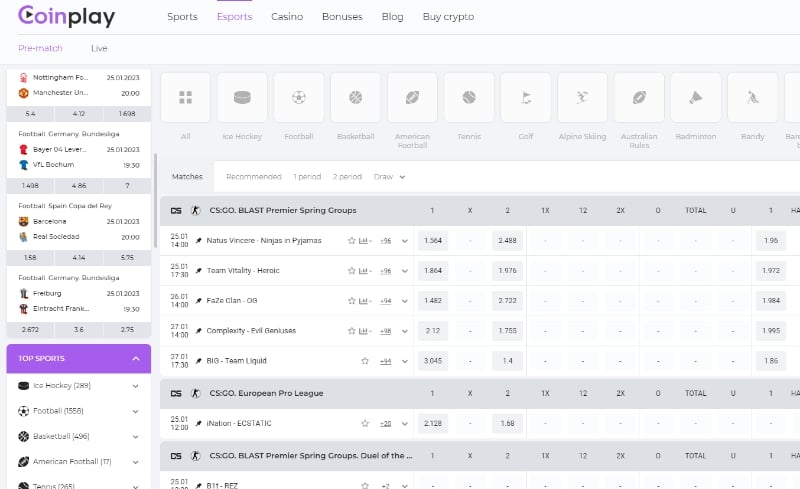Star the BIG - Team Liquid match

point(365,361)
